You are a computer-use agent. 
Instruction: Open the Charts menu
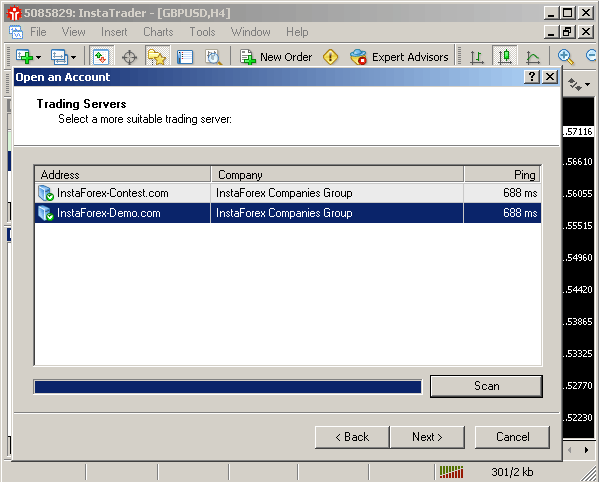[x=158, y=32]
